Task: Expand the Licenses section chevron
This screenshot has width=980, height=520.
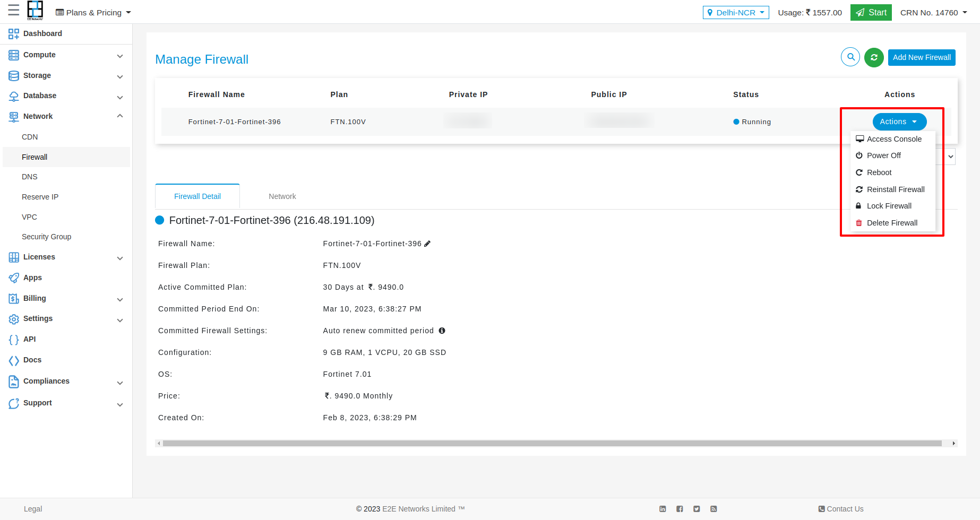Action: (x=120, y=258)
